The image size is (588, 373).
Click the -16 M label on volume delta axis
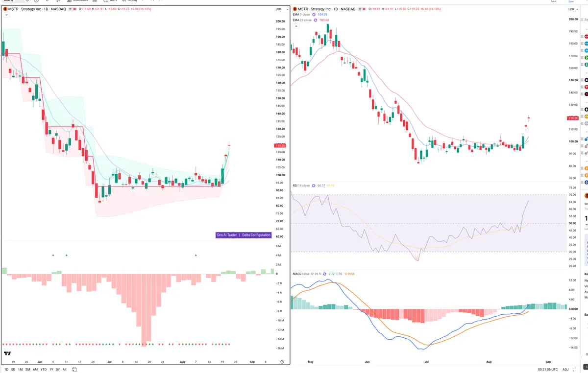pos(280,349)
